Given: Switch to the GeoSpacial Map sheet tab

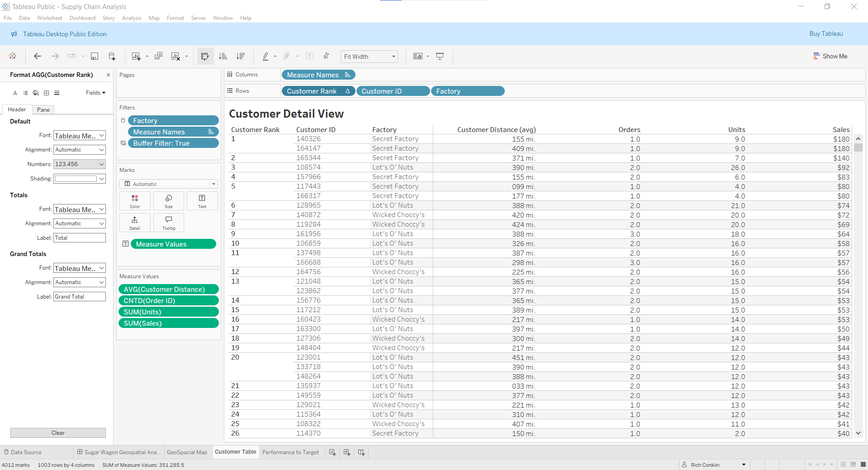Looking at the screenshot, I should (x=187, y=452).
